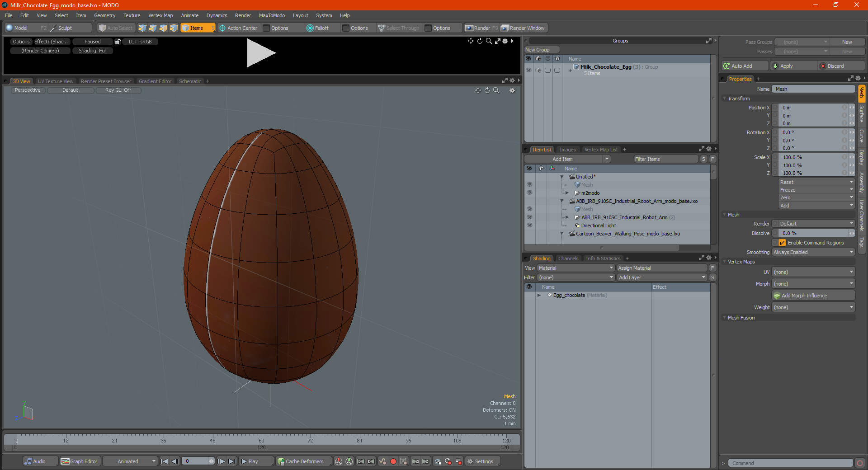Image resolution: width=868 pixels, height=470 pixels.
Task: Step to previous frame
Action: [x=175, y=461]
